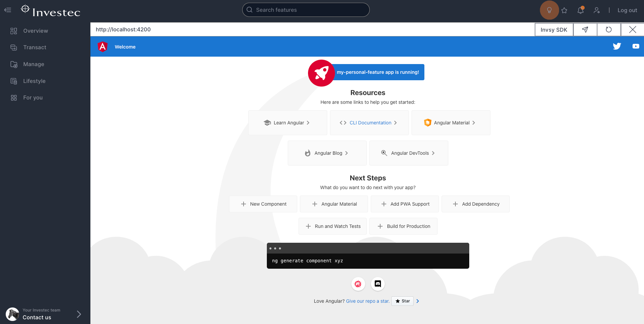Click the paper plane send icon
Viewport: 644px width, 324px height.
tap(585, 30)
